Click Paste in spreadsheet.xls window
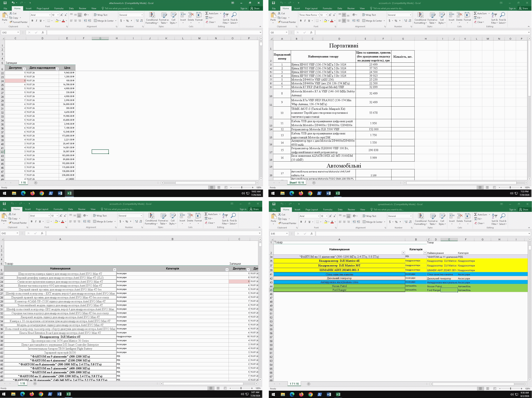532x398 pixels. pyautogui.click(x=274, y=219)
